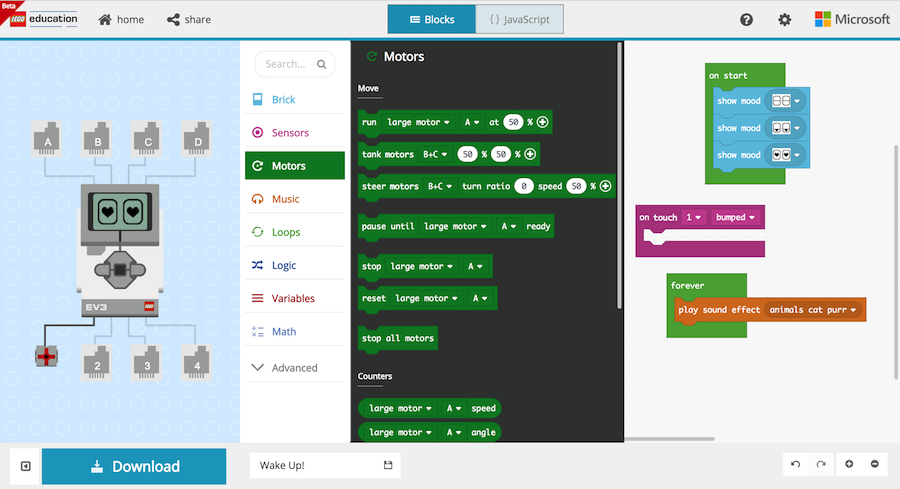This screenshot has width=900, height=489.
Task: Open motor dropdown in stop large motor block
Action: pyautogui.click(x=422, y=266)
